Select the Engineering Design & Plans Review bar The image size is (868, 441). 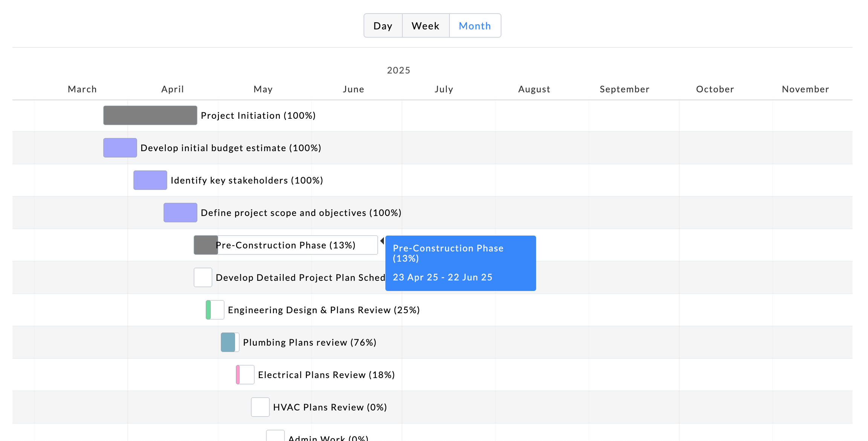tap(215, 310)
